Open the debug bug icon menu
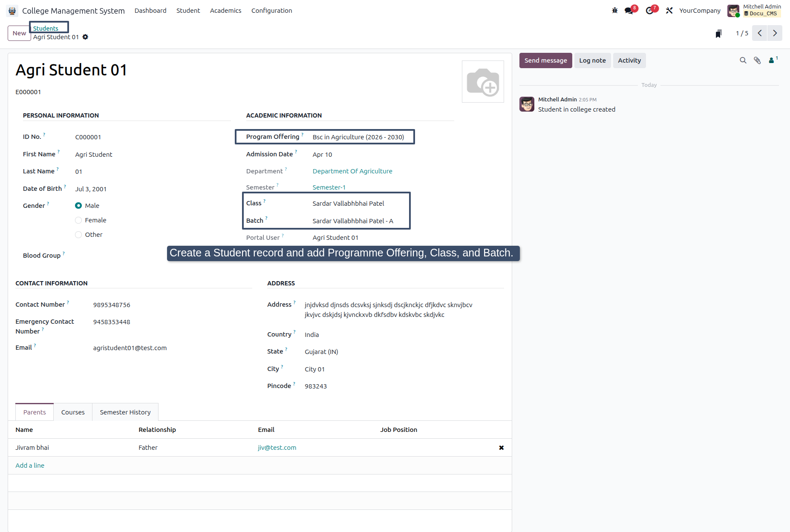 click(614, 11)
